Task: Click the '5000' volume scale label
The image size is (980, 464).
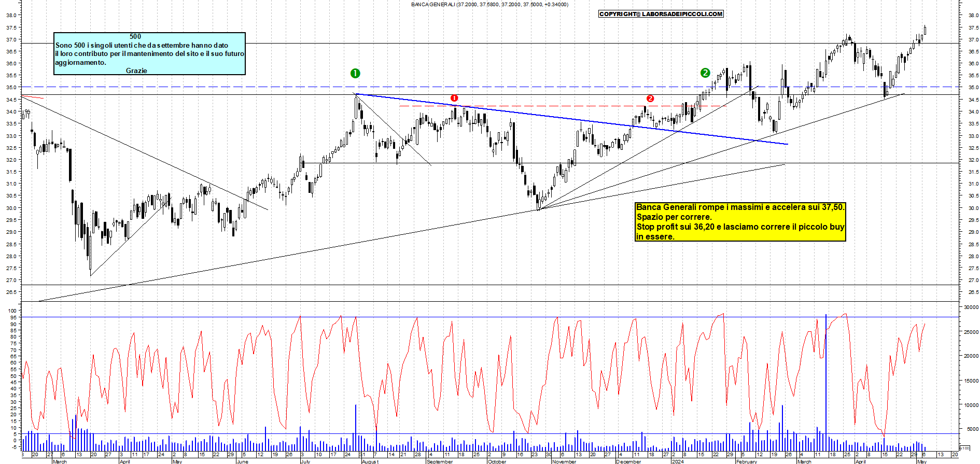Action: tap(972, 429)
